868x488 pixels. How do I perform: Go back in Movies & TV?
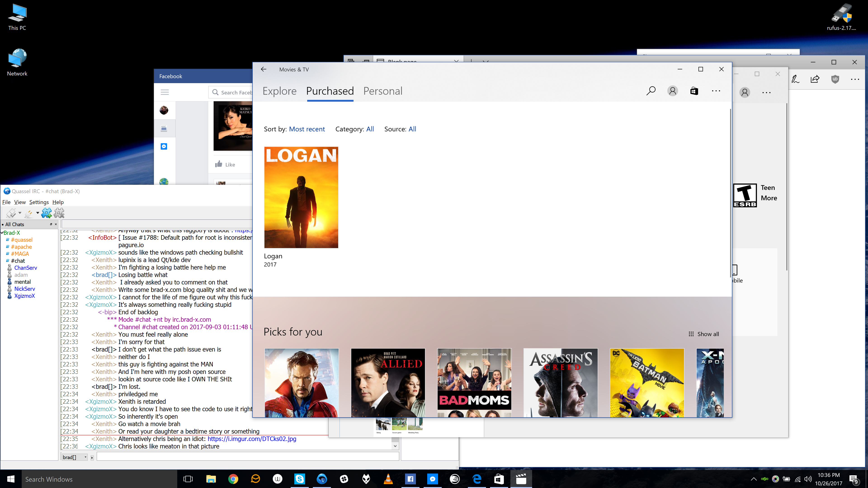(x=264, y=69)
